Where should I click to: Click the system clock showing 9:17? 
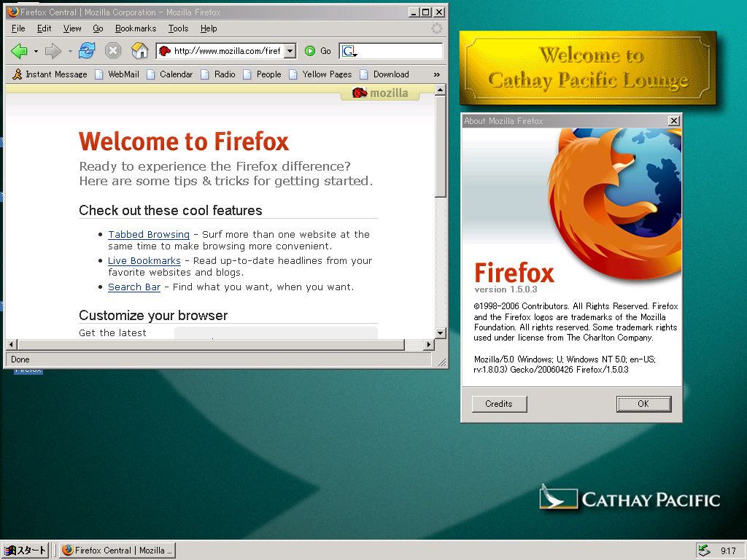pyautogui.click(x=728, y=551)
